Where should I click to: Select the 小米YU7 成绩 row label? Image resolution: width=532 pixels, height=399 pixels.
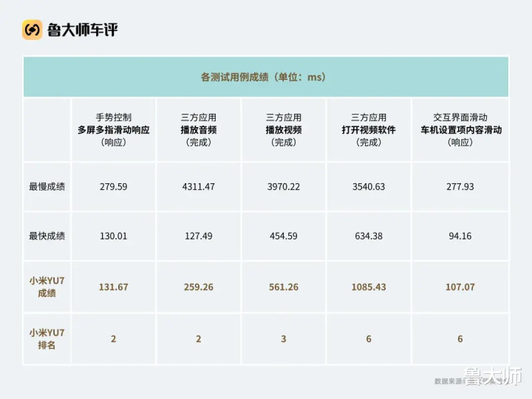click(47, 287)
